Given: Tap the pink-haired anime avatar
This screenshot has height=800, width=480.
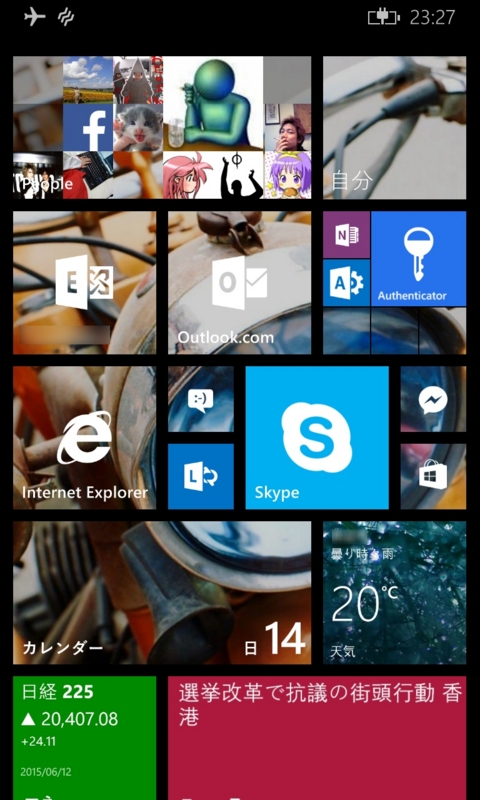Looking at the screenshot, I should pos(187,175).
